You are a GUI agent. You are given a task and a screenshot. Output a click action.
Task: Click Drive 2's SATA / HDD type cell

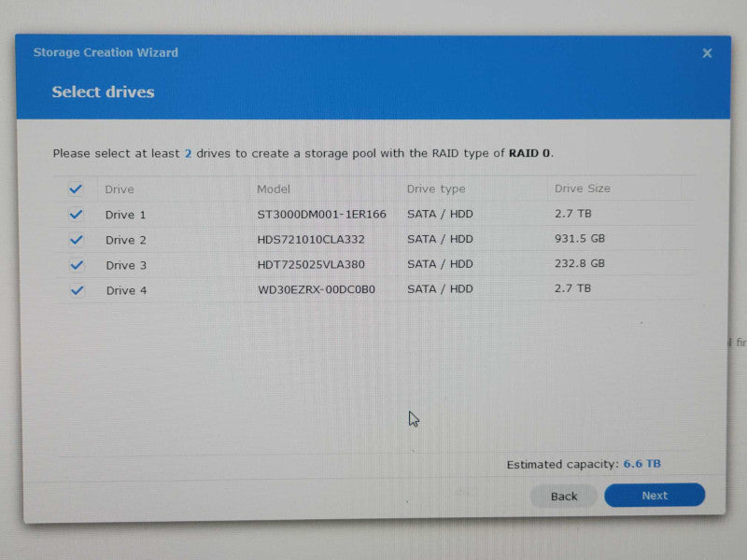(x=440, y=239)
